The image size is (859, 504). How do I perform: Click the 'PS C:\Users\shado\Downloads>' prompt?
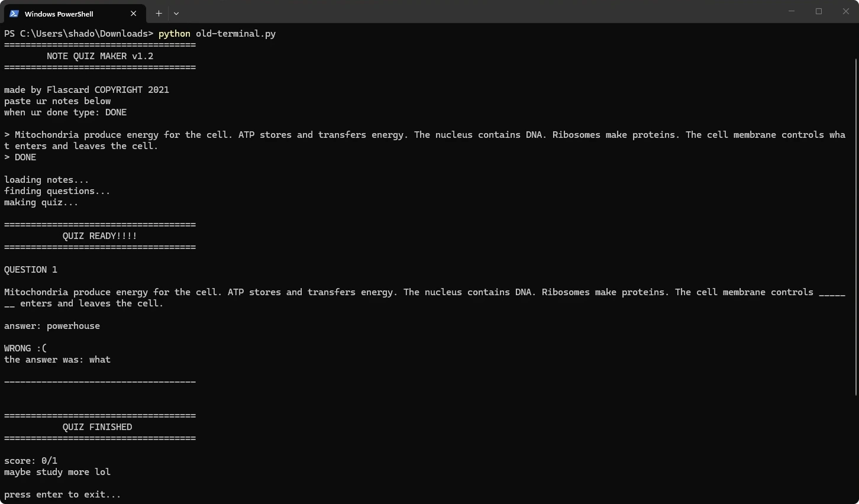(x=79, y=34)
